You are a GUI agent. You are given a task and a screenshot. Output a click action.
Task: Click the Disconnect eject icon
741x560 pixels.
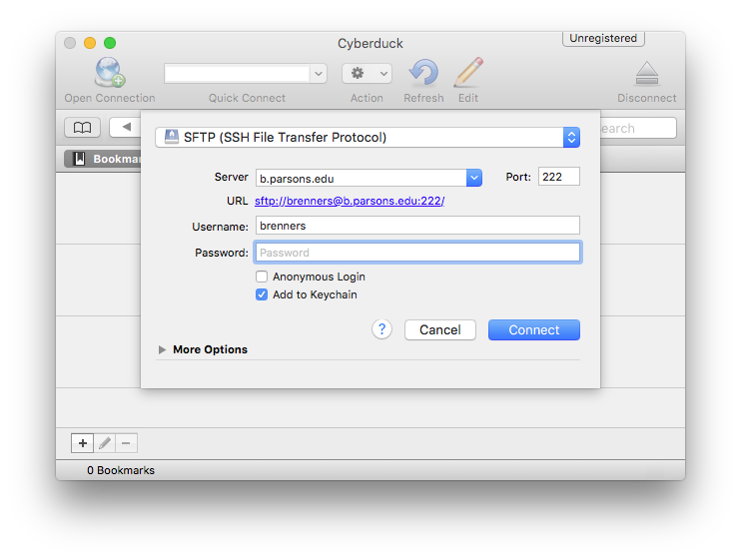point(647,73)
